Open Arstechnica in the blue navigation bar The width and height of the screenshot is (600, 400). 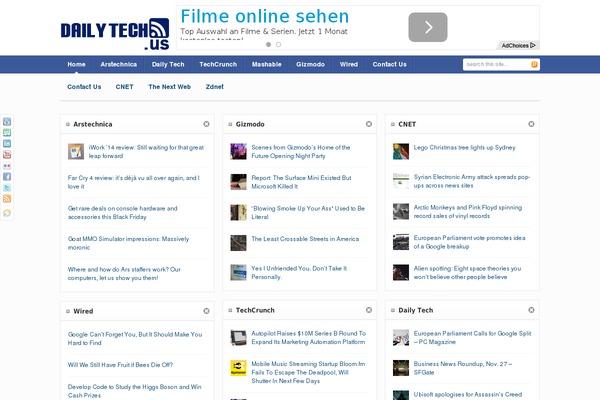point(119,64)
